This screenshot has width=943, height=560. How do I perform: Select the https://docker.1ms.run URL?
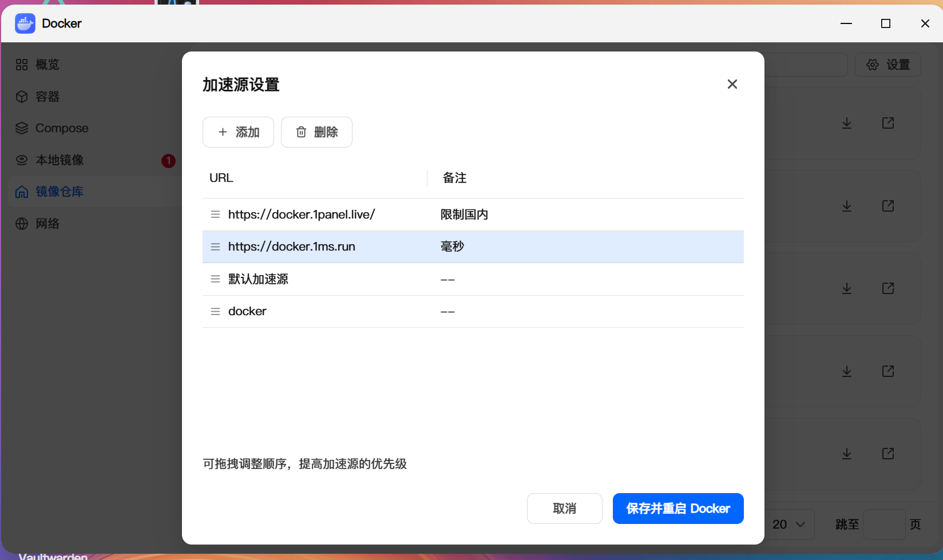292,247
